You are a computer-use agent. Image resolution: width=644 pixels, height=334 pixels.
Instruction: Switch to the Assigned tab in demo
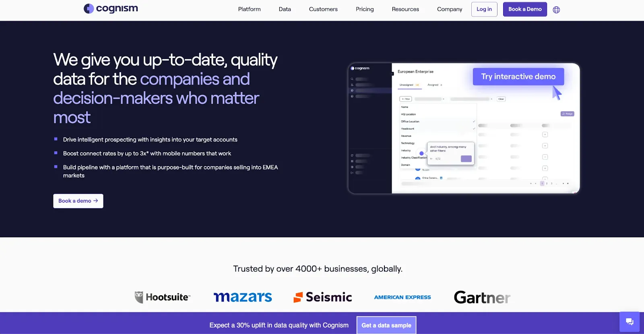(435, 85)
